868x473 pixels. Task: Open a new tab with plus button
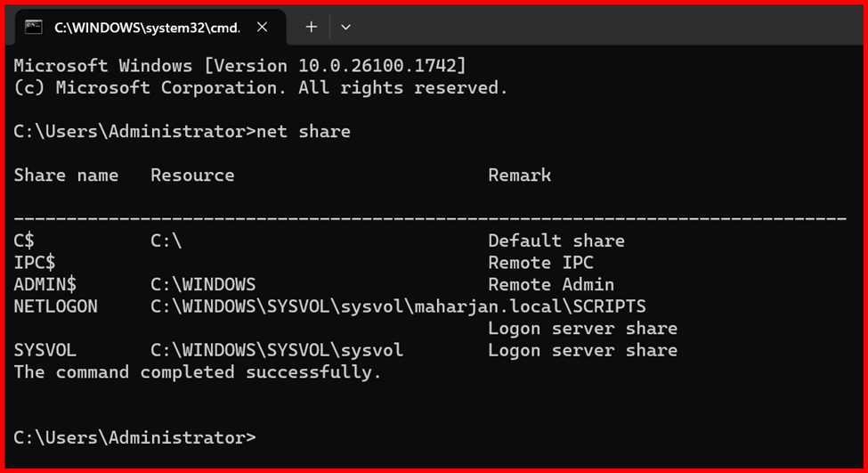click(312, 27)
